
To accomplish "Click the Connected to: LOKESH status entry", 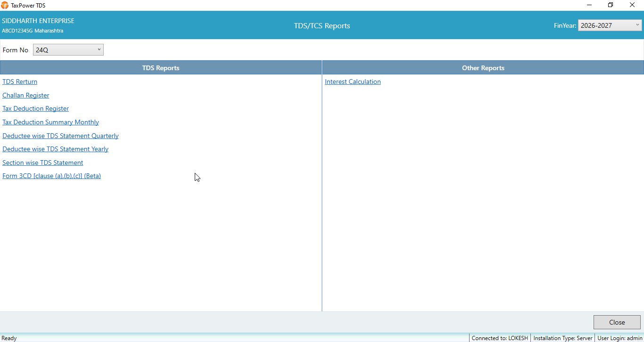I will point(500,338).
